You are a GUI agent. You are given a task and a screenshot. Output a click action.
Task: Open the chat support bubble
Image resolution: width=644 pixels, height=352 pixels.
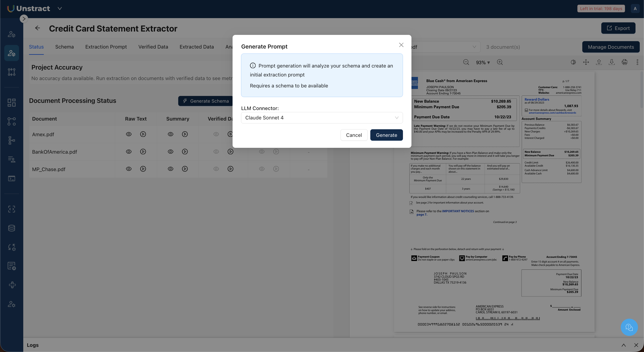(x=629, y=327)
